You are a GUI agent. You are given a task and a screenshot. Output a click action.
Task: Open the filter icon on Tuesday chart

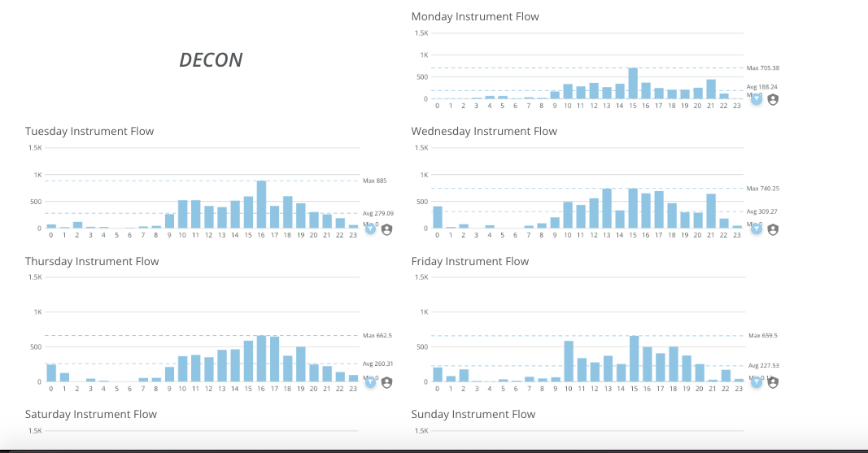pyautogui.click(x=370, y=229)
